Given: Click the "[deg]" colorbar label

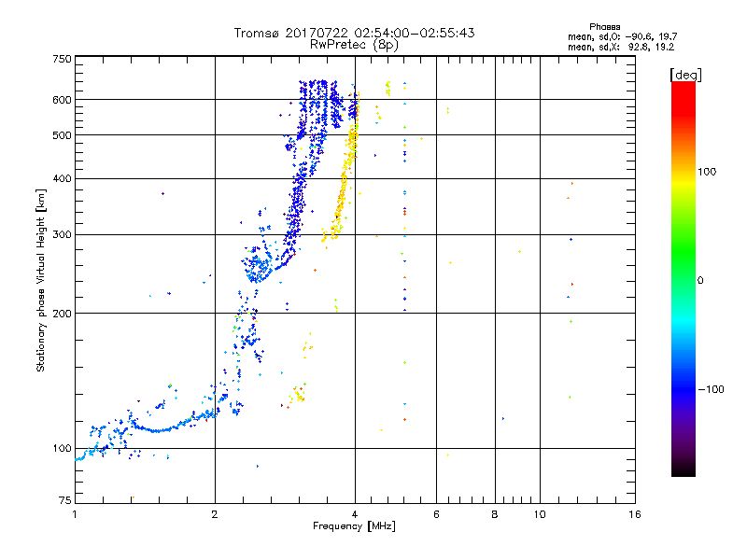Looking at the screenshot, I should pyautogui.click(x=685, y=75).
